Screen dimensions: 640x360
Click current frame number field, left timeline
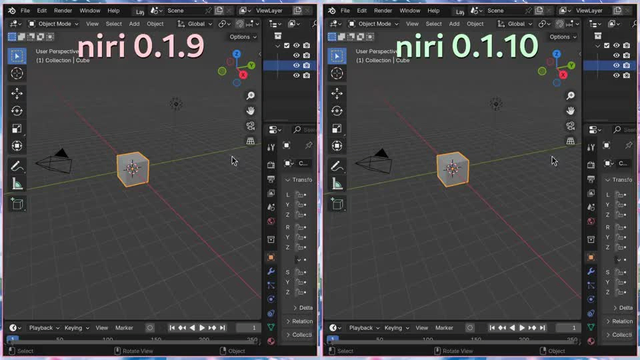tap(248, 328)
